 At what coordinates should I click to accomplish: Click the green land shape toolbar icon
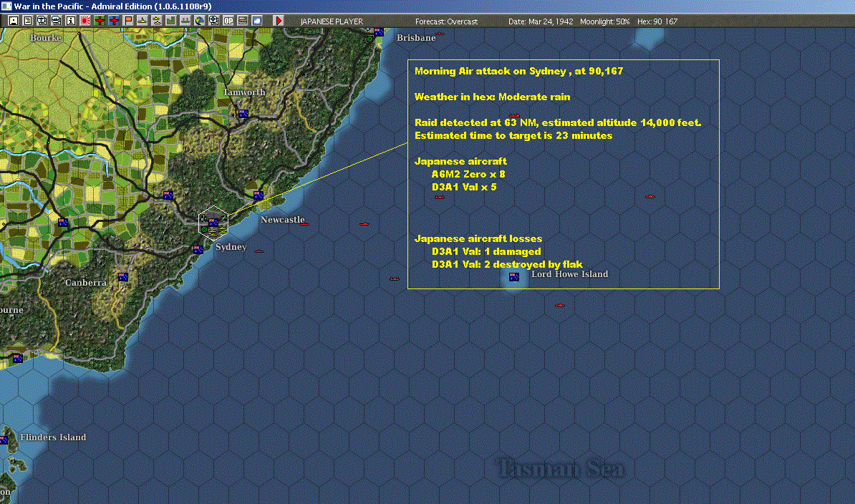point(170,21)
